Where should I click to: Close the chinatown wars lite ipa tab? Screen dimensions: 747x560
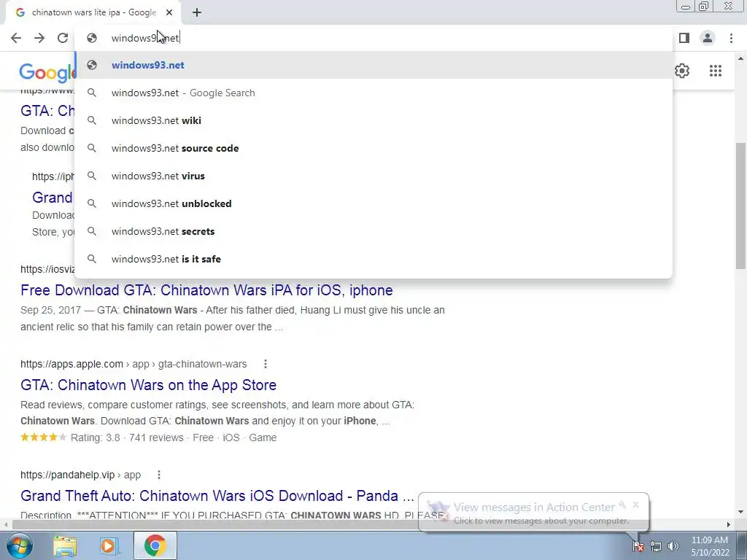coord(169,12)
